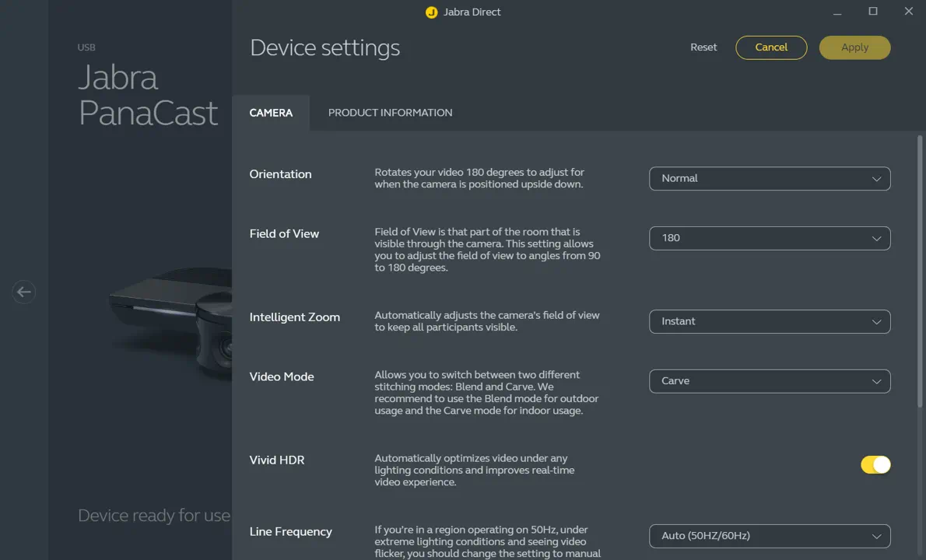Maximize the Jabra Direct window
This screenshot has width=926, height=560.
pyautogui.click(x=873, y=12)
